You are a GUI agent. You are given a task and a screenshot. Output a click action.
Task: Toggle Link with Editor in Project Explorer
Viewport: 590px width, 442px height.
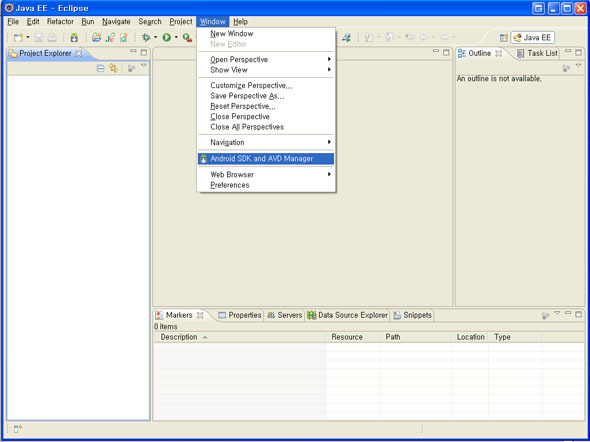(x=113, y=68)
